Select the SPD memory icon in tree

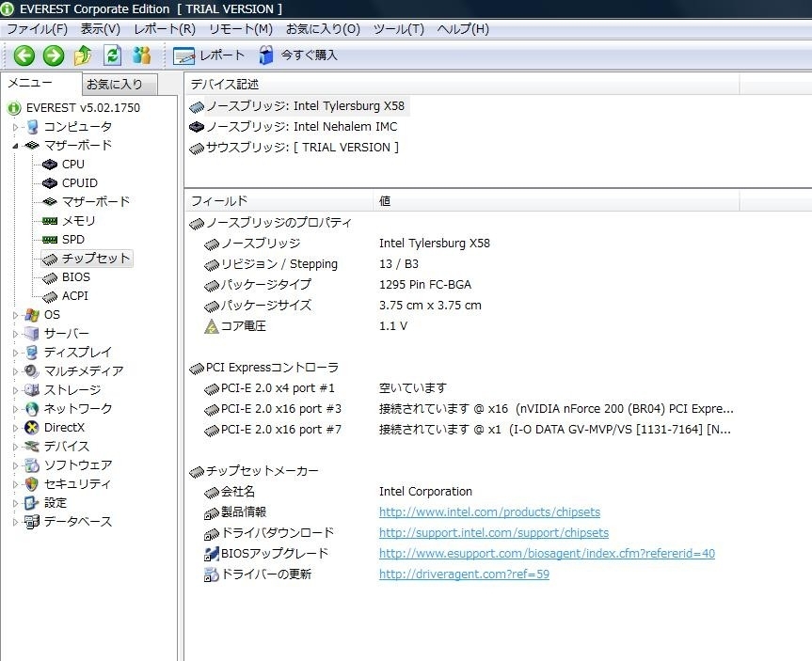tap(50, 240)
